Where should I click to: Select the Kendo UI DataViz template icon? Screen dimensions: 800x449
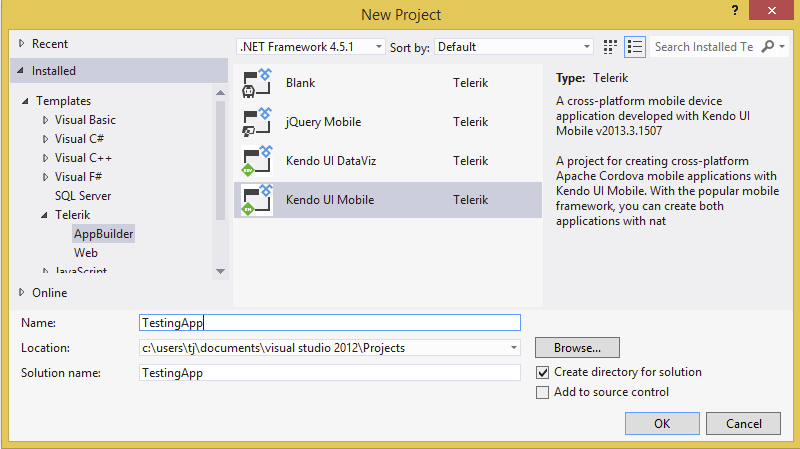(257, 161)
